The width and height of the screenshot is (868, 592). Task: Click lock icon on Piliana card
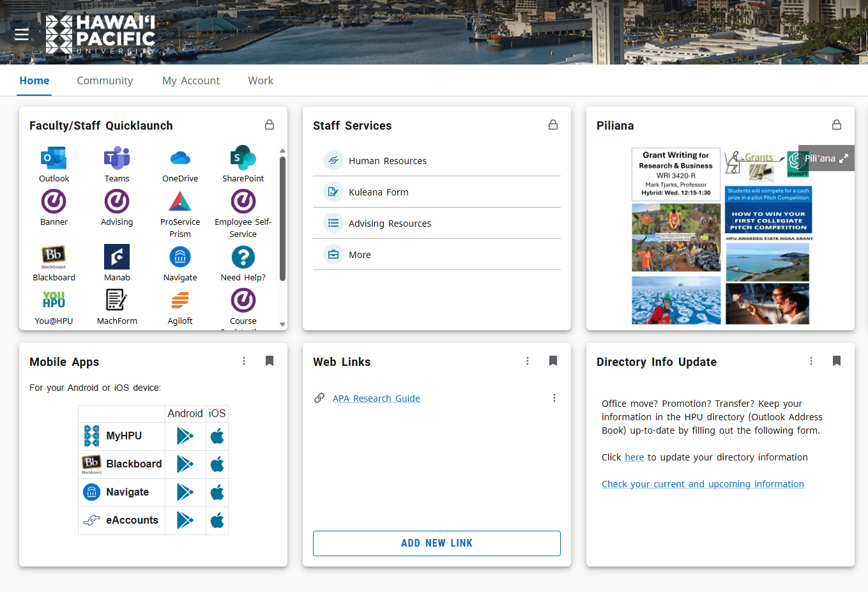click(x=837, y=125)
